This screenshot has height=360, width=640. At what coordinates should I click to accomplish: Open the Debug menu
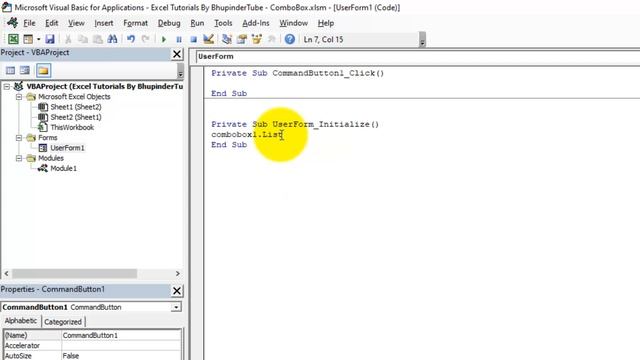(x=169, y=23)
